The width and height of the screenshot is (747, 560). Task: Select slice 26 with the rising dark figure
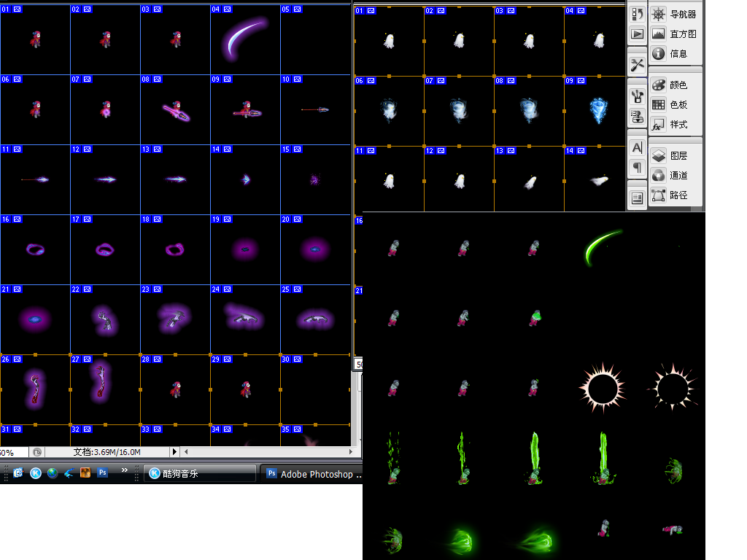click(35, 389)
